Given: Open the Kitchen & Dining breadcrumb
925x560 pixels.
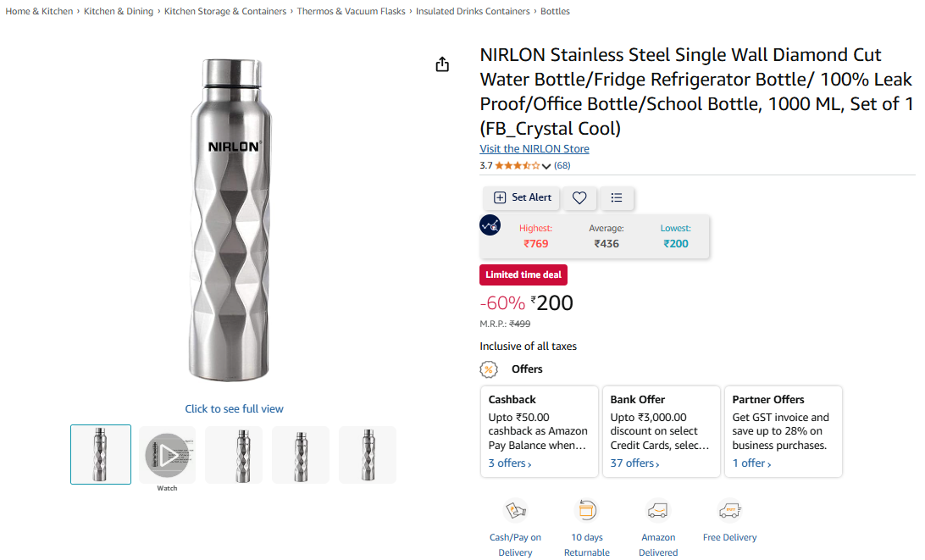Looking at the screenshot, I should coord(119,11).
